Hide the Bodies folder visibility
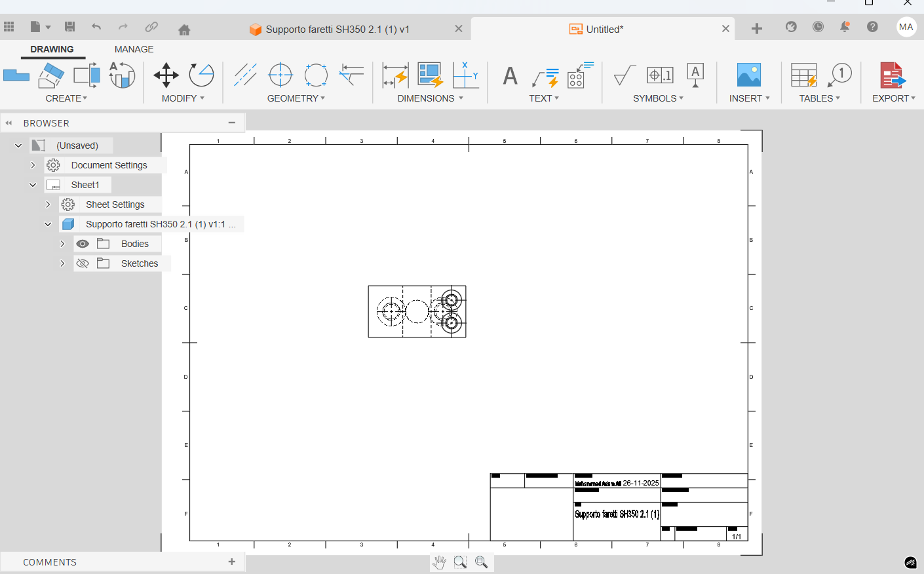Viewport: 924px width, 574px height. pos(83,244)
